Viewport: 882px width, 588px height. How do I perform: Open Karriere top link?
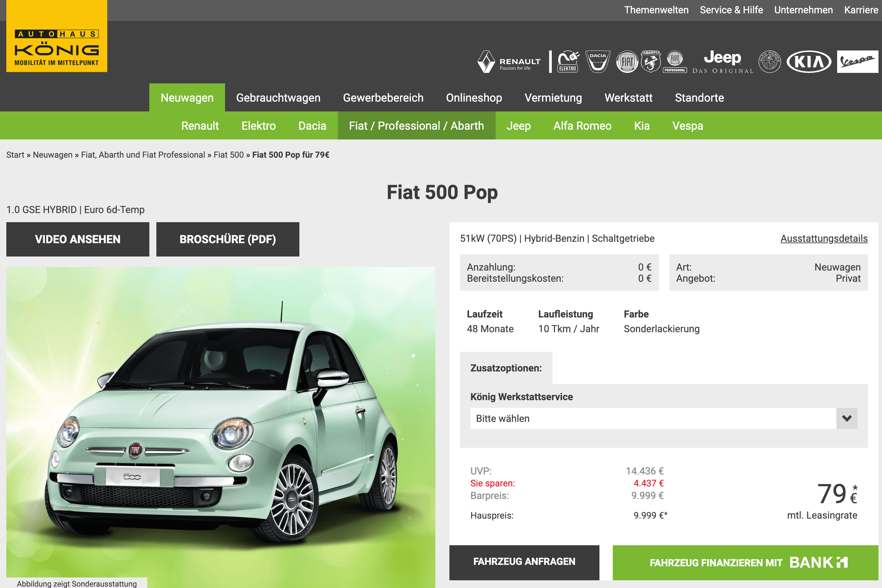861,10
